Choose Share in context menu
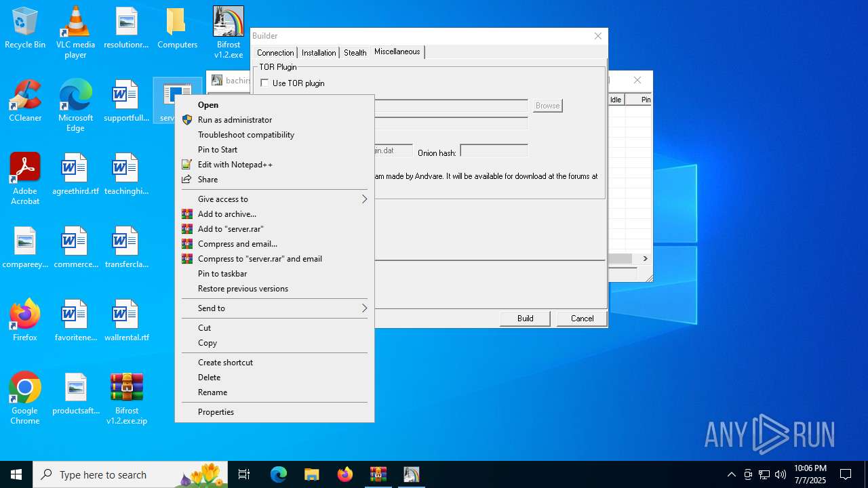 (x=275, y=179)
